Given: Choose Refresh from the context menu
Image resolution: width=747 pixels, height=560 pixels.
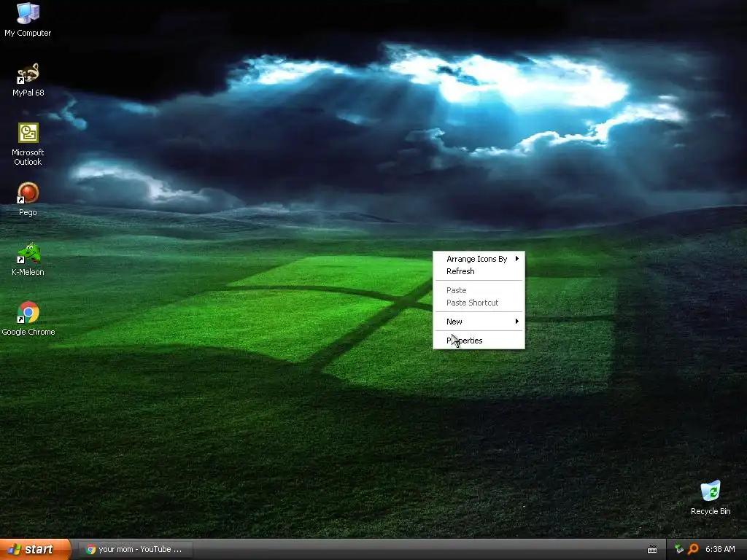Looking at the screenshot, I should click(x=479, y=271).
